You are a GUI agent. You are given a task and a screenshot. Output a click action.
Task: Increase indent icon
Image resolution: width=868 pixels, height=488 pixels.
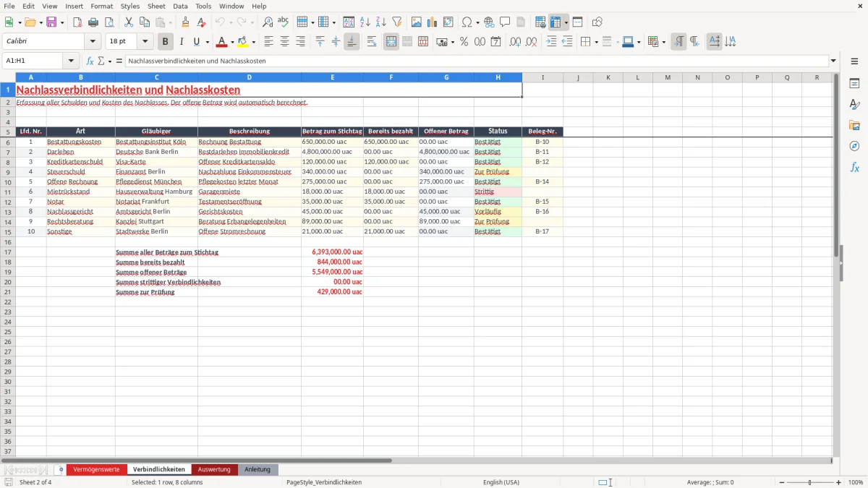(551, 42)
